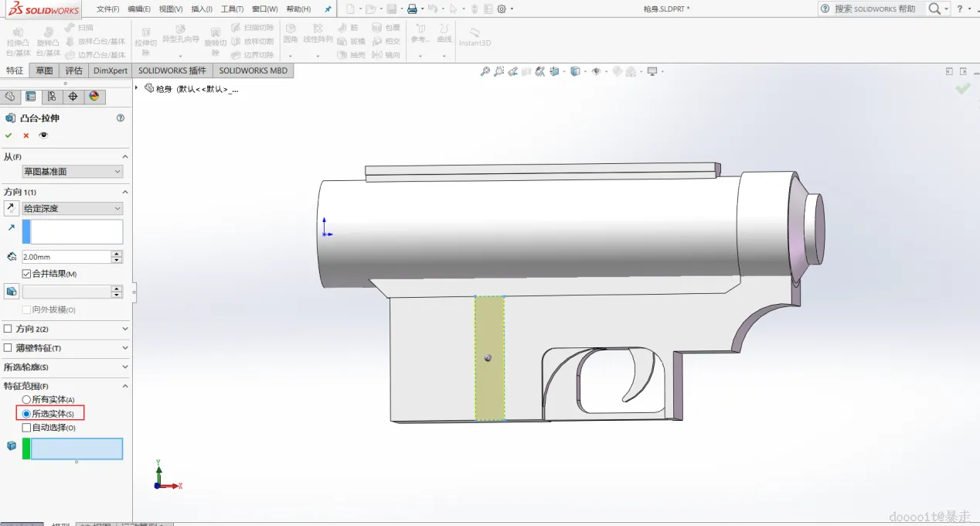The height and width of the screenshot is (526, 980).
Task: Select the 所有实体 radio button
Action: (x=26, y=400)
